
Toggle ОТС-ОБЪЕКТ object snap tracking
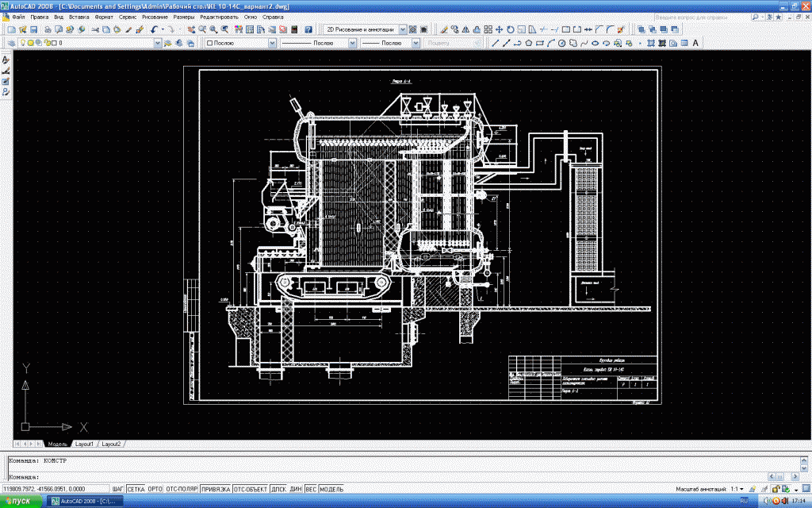coord(251,489)
